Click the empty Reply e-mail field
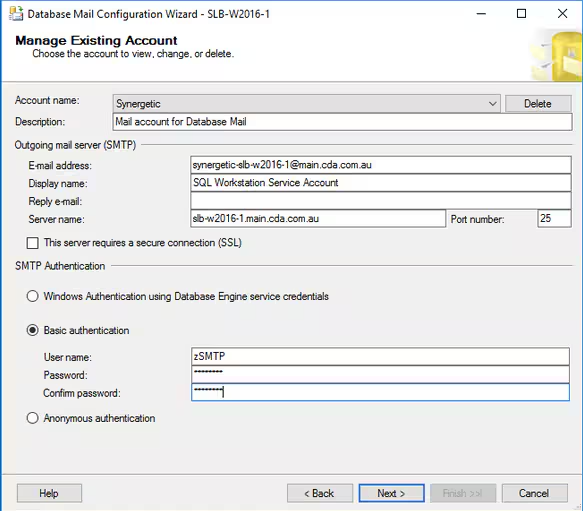Screen dimensions: 583x511 (x=381, y=201)
